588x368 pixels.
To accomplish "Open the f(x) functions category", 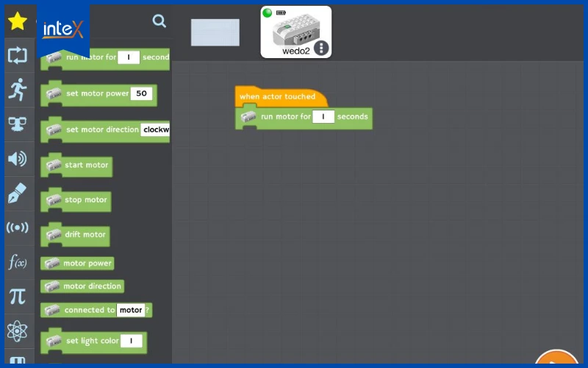I will tap(17, 262).
